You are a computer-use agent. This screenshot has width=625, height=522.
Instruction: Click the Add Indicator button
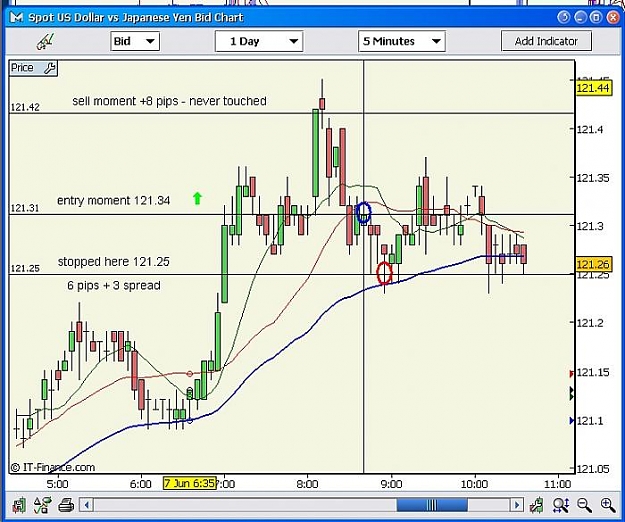click(546, 41)
